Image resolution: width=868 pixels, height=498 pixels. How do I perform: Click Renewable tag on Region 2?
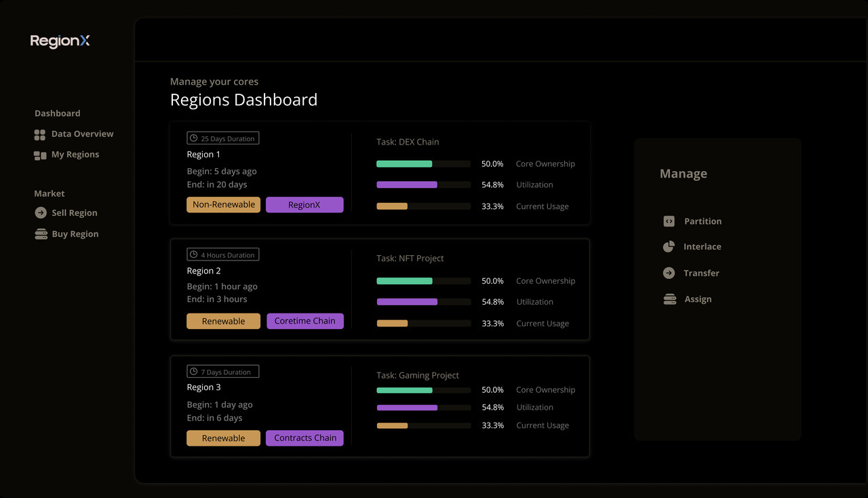[x=224, y=322]
